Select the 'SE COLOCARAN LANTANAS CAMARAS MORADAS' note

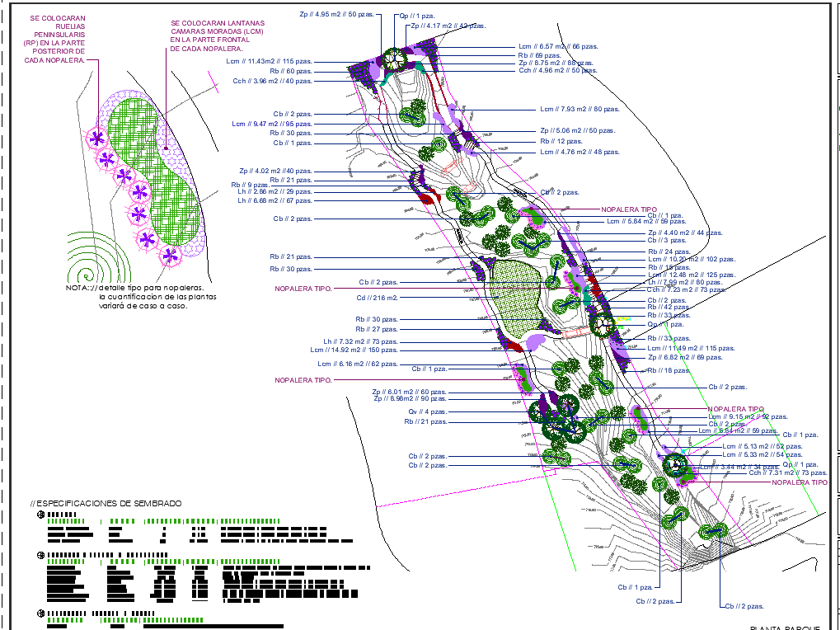(x=217, y=36)
